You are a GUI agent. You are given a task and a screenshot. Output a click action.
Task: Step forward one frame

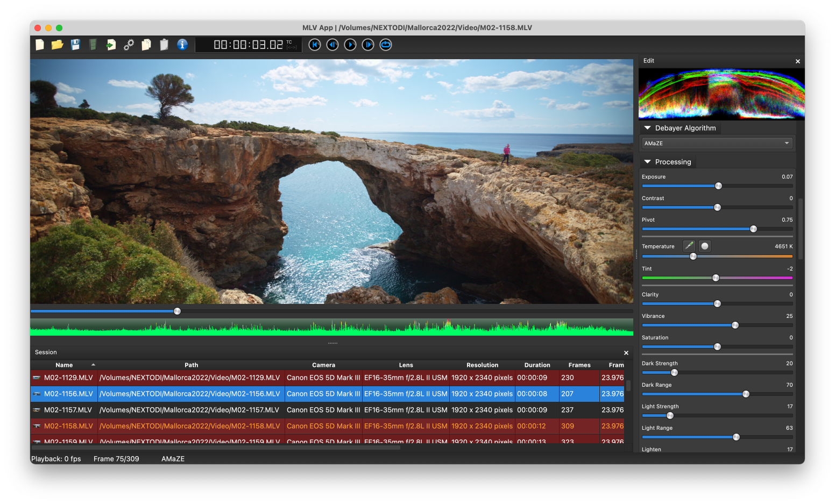click(x=368, y=45)
